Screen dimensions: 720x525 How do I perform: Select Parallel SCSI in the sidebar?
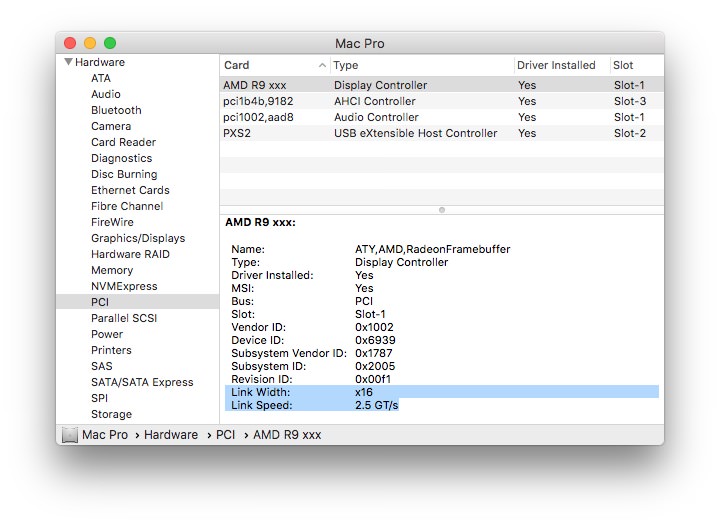(x=124, y=318)
